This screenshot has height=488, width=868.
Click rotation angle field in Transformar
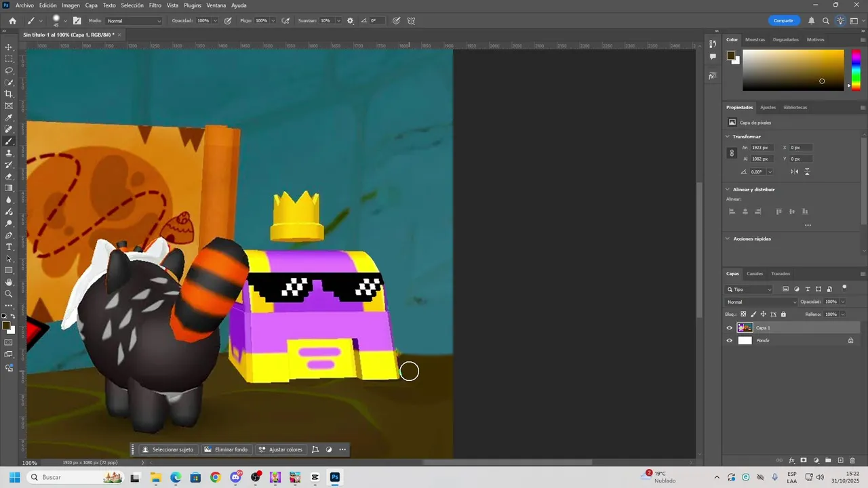757,171
